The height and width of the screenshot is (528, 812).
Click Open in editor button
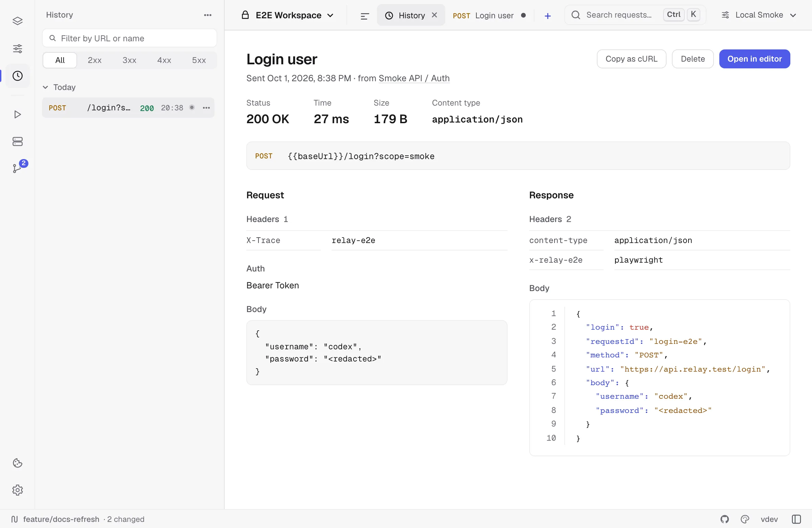point(754,59)
